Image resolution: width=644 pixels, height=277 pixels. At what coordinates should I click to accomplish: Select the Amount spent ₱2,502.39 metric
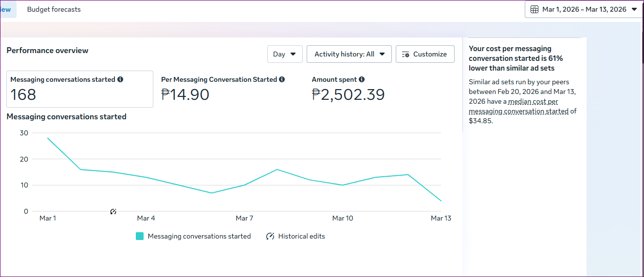(x=348, y=89)
